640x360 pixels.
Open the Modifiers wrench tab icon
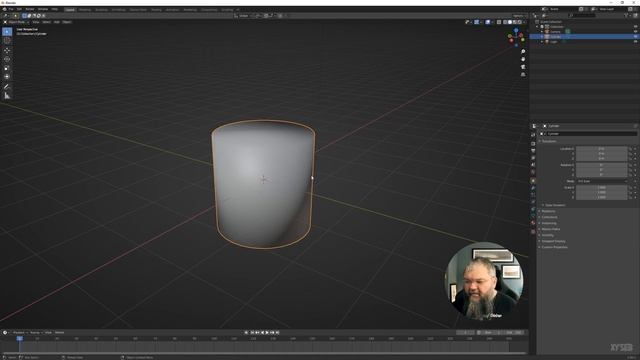tap(533, 188)
